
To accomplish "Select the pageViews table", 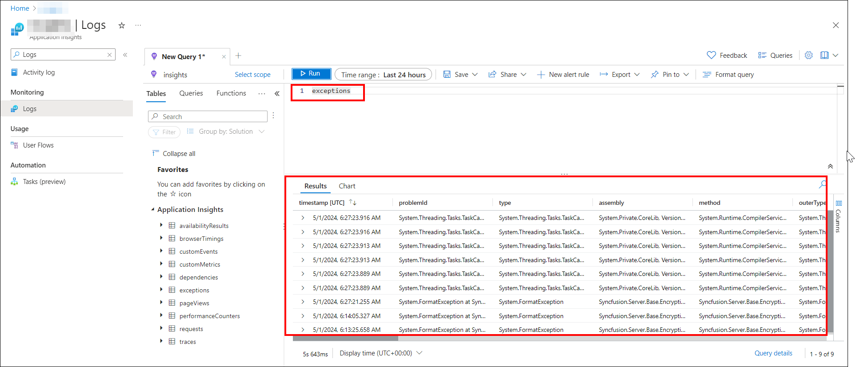I will click(194, 303).
